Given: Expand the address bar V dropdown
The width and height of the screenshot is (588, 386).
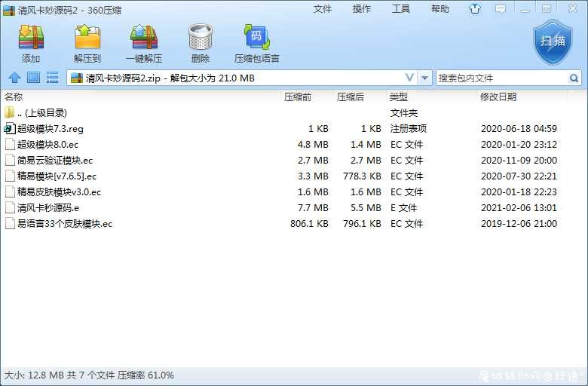Looking at the screenshot, I should point(410,78).
